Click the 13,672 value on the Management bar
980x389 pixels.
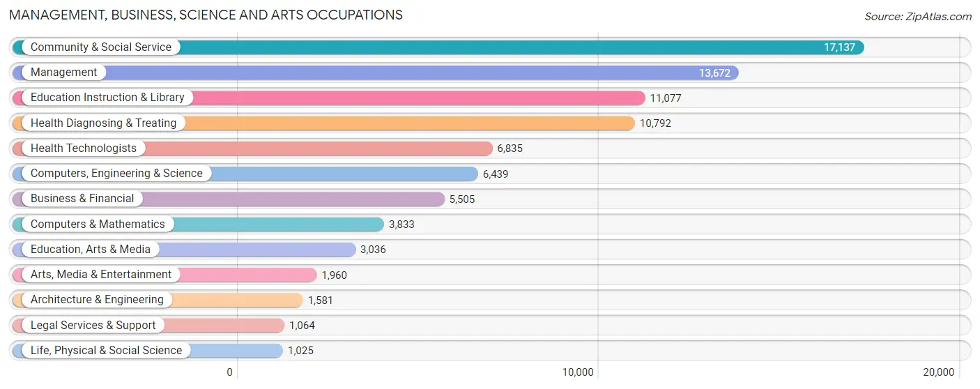click(x=714, y=73)
